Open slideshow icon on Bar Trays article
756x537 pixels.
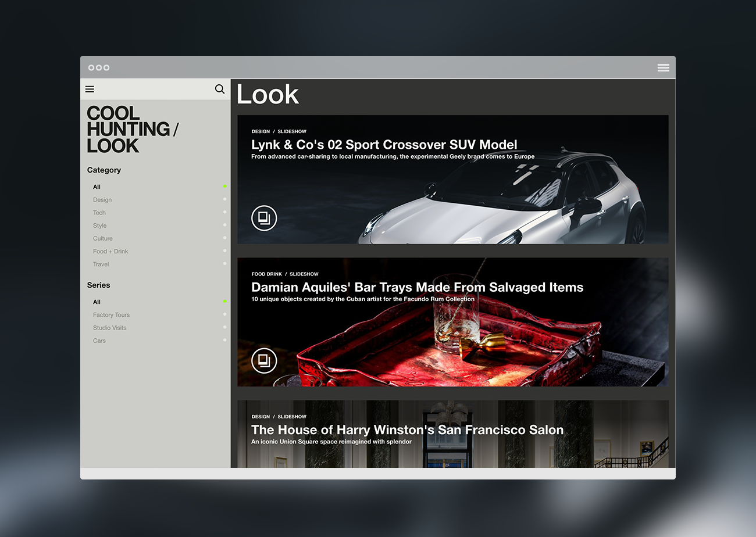[264, 360]
